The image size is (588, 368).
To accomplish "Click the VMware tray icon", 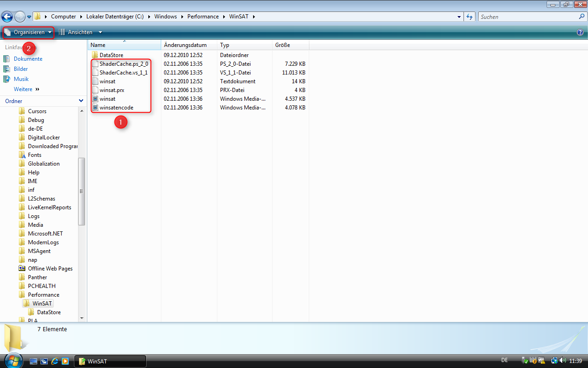I will 542,360.
